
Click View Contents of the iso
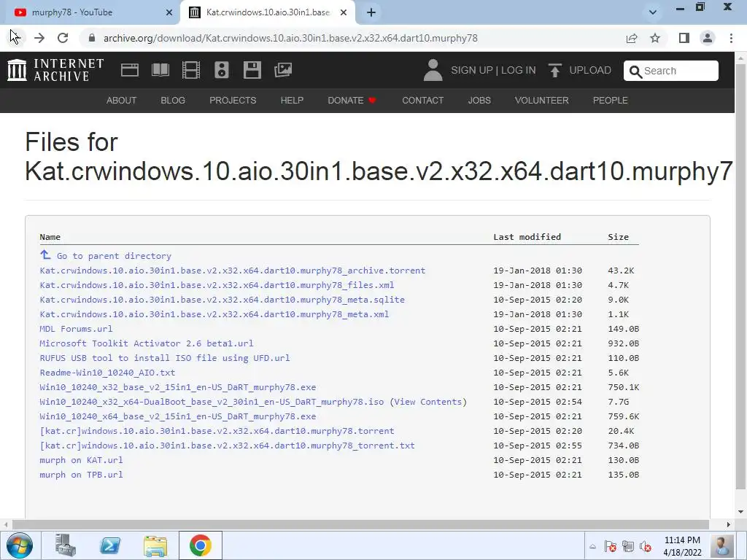(428, 402)
